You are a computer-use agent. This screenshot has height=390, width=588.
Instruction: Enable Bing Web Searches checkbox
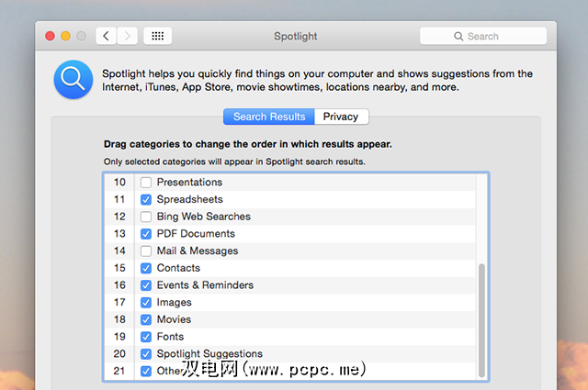(x=146, y=217)
